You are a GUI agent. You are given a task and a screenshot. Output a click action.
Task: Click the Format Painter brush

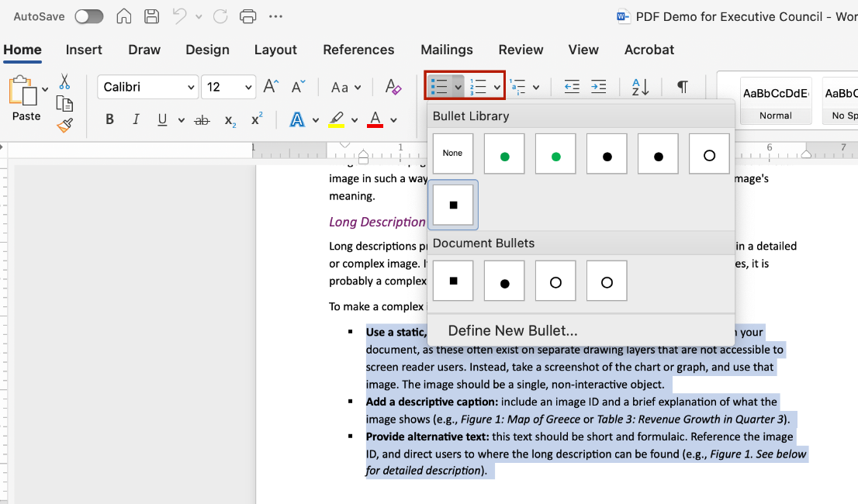click(x=64, y=124)
